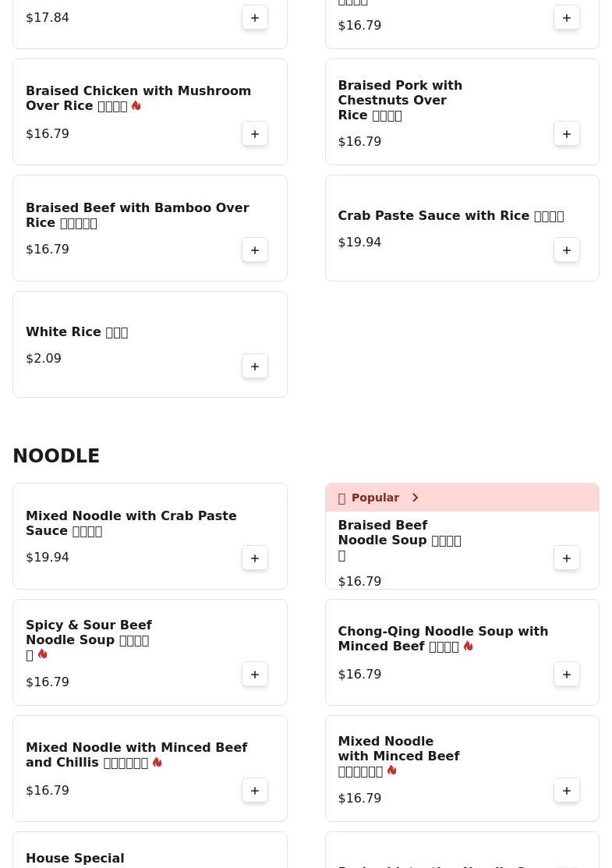Select Mixed Noodle with Crab Paste Sauce title
612x868 pixels.
(131, 523)
